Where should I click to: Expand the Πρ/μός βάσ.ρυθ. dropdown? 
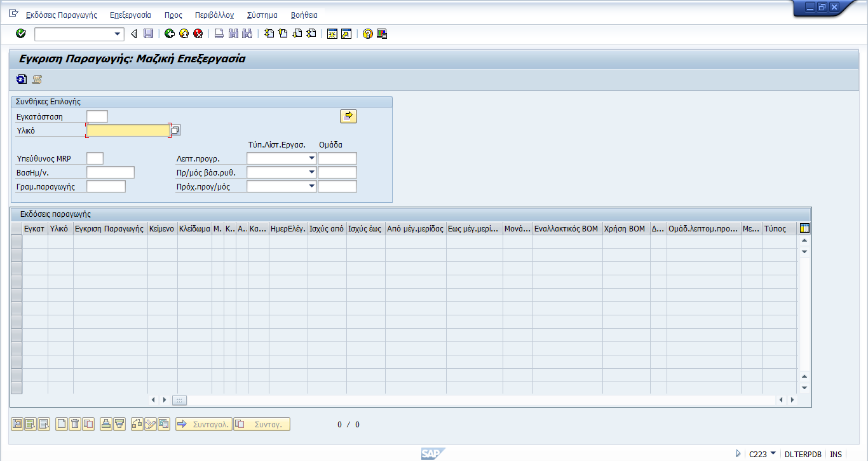[311, 172]
